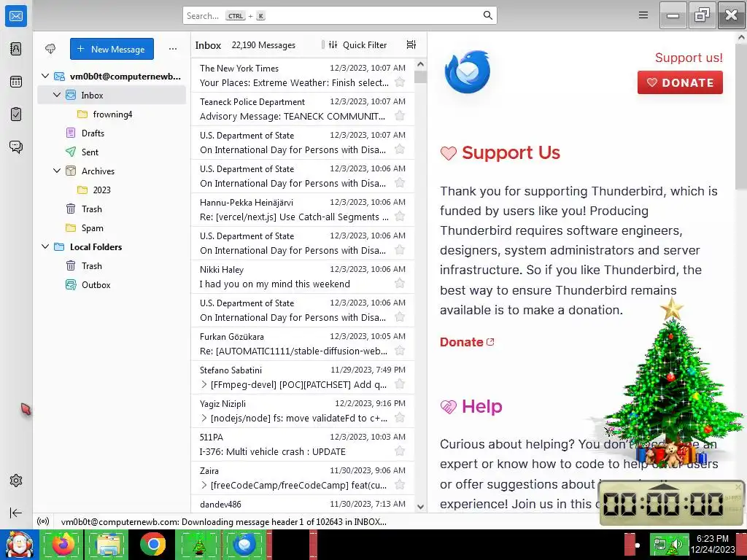Toggle the Quick Filter bar
Screen dimensions: 747x560
(357, 44)
